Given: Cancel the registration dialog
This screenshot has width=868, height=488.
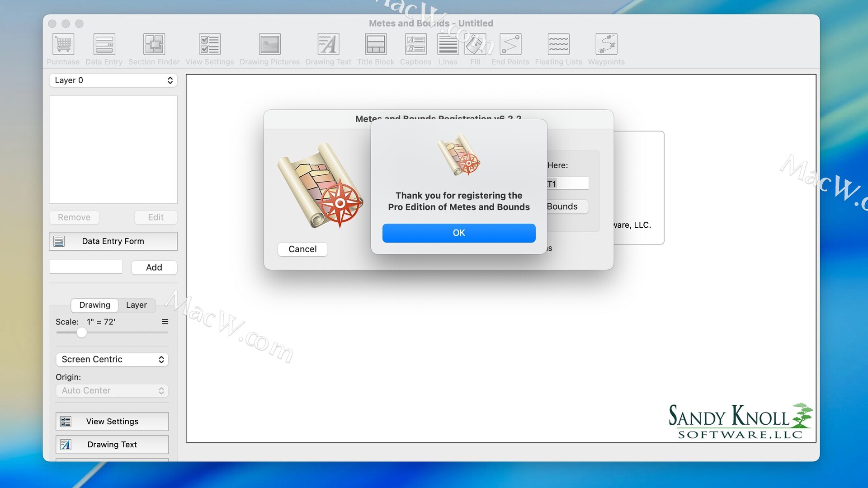Looking at the screenshot, I should pyautogui.click(x=302, y=249).
